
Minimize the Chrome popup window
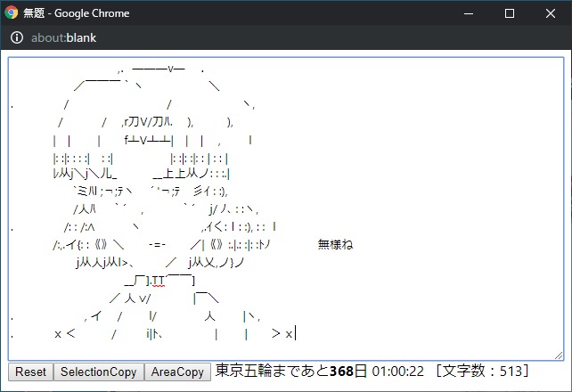(x=469, y=13)
